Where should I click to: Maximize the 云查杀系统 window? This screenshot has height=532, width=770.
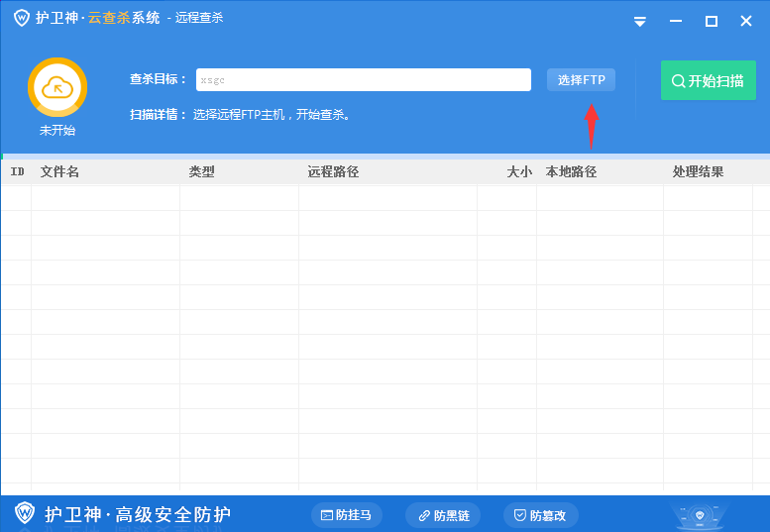[x=712, y=21]
